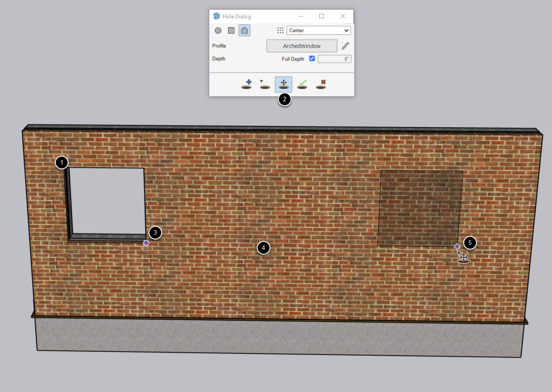Click the shaded hole preview on the wall
This screenshot has height=392, width=552.
420,209
